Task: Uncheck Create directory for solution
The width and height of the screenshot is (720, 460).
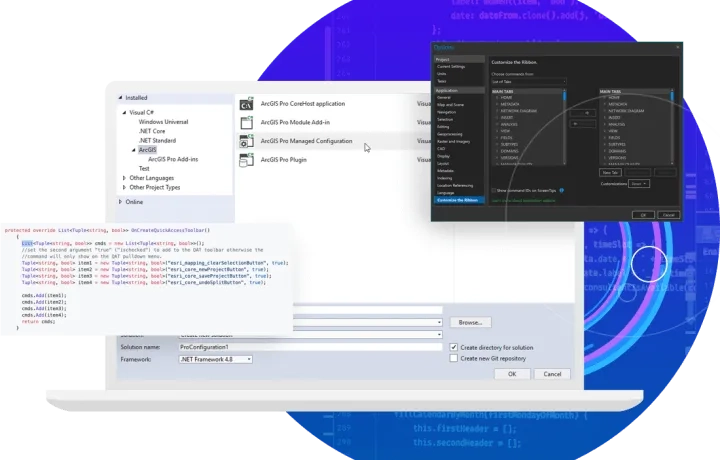Action: tap(453, 347)
